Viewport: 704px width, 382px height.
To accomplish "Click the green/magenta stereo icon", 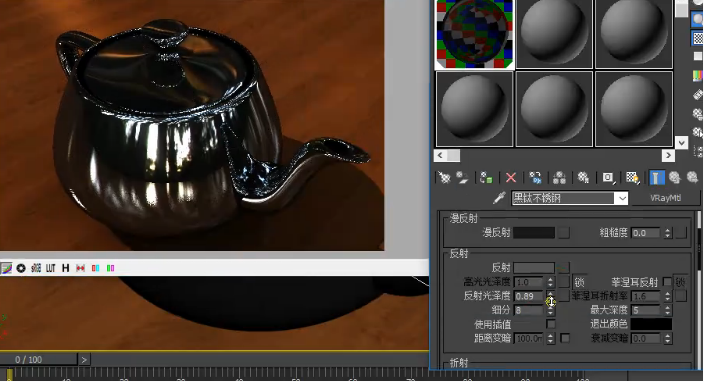I will click(x=110, y=268).
